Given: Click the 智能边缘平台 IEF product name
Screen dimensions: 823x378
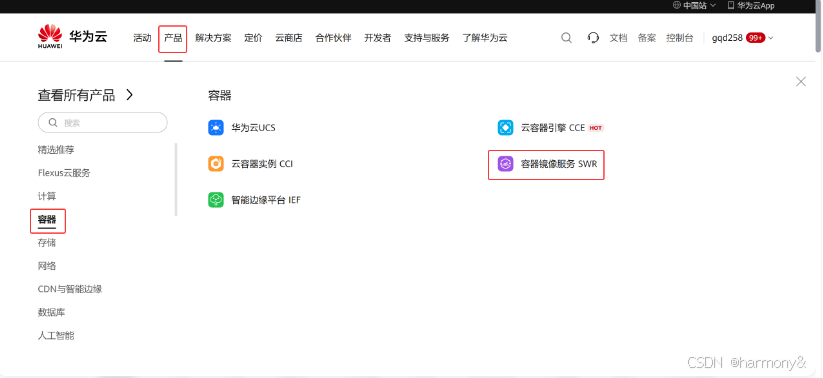Looking at the screenshot, I should (x=266, y=200).
